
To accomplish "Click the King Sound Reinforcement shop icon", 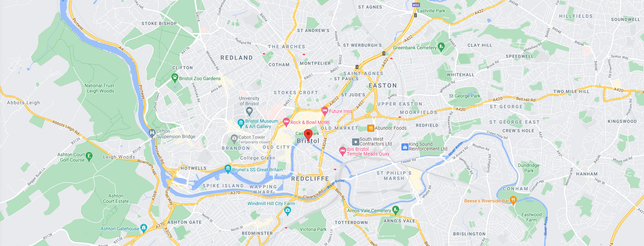I will point(405,147).
